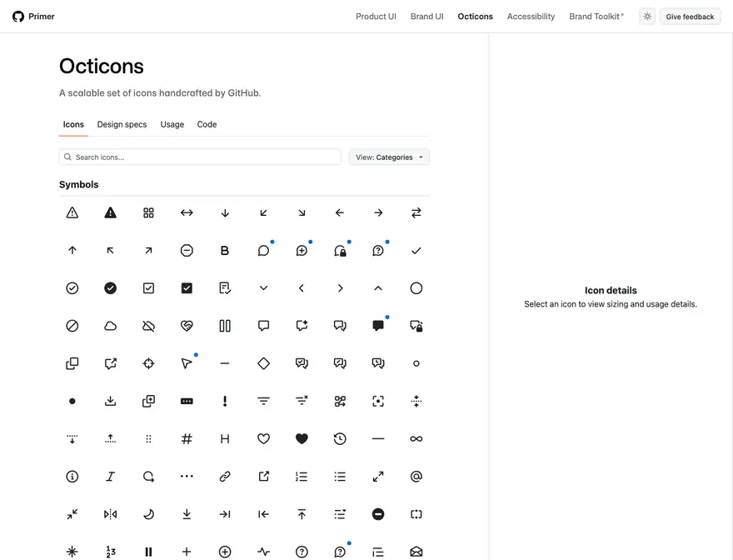Choose the hash symbol icon
The height and width of the screenshot is (560, 733).
(x=187, y=439)
